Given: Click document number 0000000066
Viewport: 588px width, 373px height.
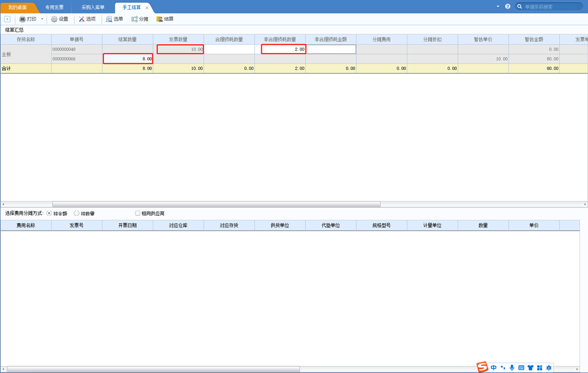Looking at the screenshot, I should pos(64,59).
